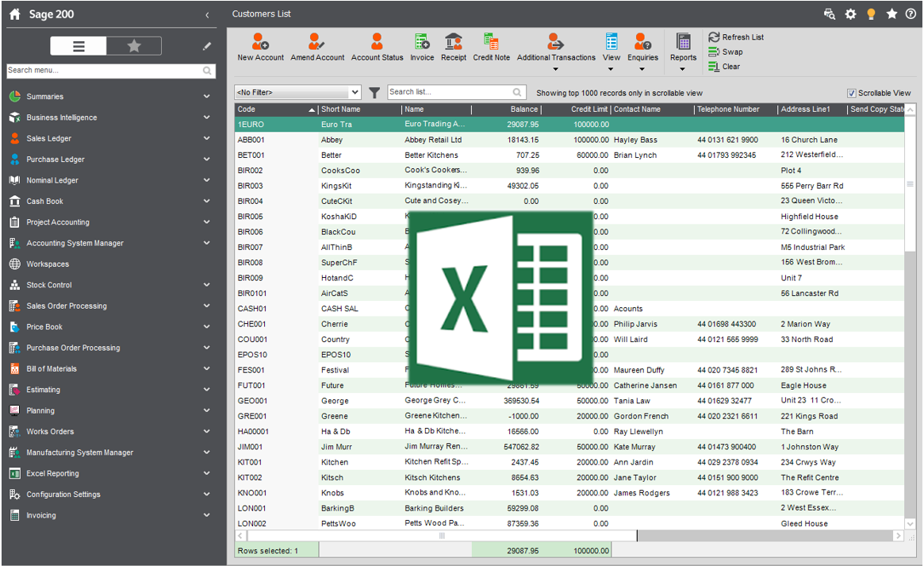This screenshot has width=924, height=566.
Task: Switch to the menu list view
Action: click(79, 46)
